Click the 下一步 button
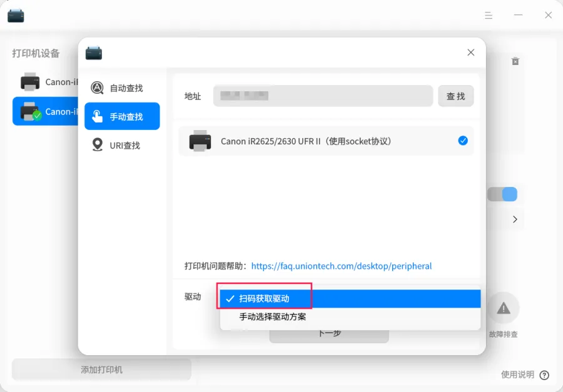The width and height of the screenshot is (563, 392). (329, 334)
